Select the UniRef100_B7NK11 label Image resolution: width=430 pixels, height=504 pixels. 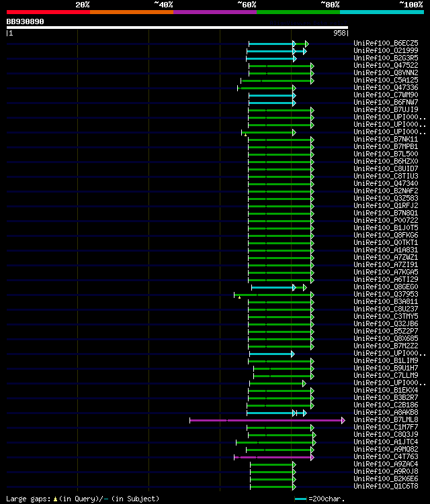coord(386,139)
